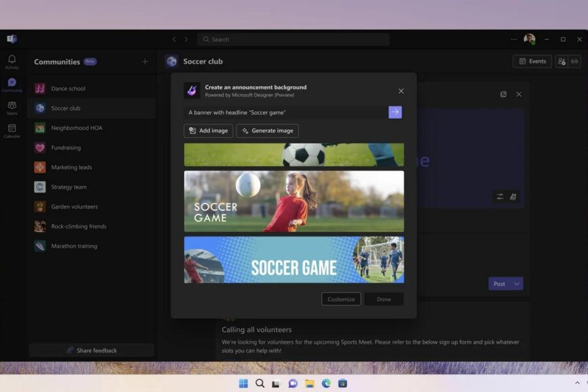The width and height of the screenshot is (588, 392).
Task: Open the user profile avatar
Action: (529, 39)
